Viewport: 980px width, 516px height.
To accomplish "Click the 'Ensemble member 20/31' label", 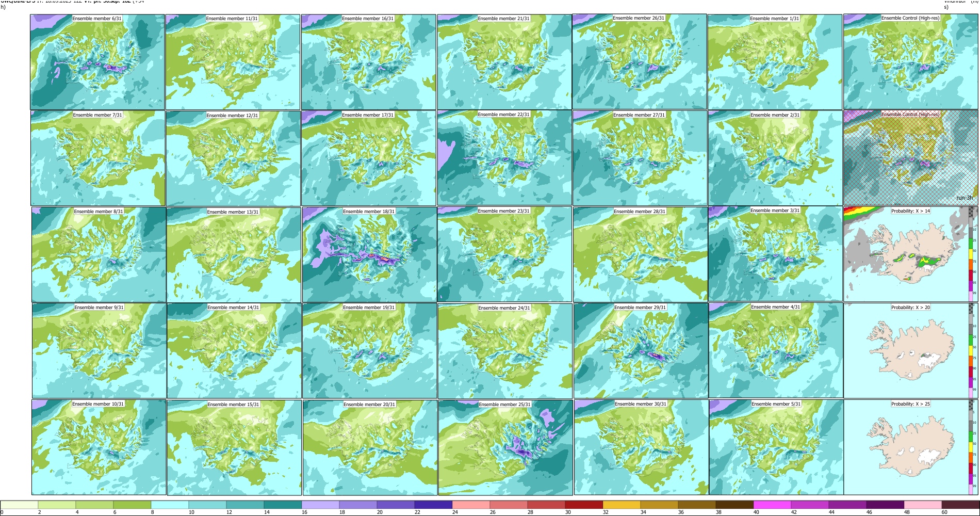I will [369, 405].
